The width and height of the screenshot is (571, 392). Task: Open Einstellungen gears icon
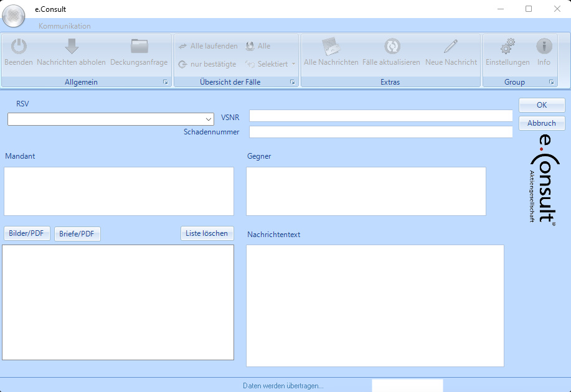pyautogui.click(x=507, y=46)
